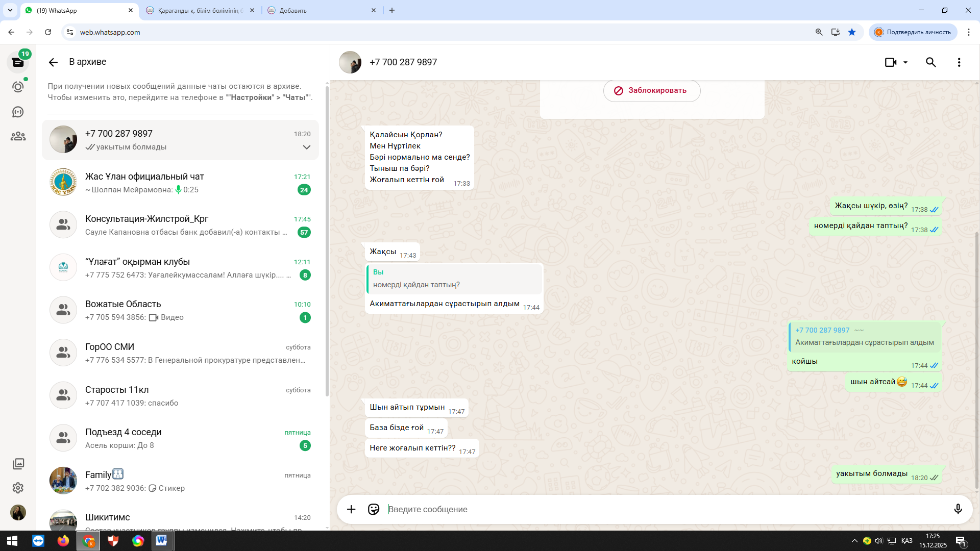Open the Status updates icon in sidebar
980x551 pixels.
click(x=18, y=87)
